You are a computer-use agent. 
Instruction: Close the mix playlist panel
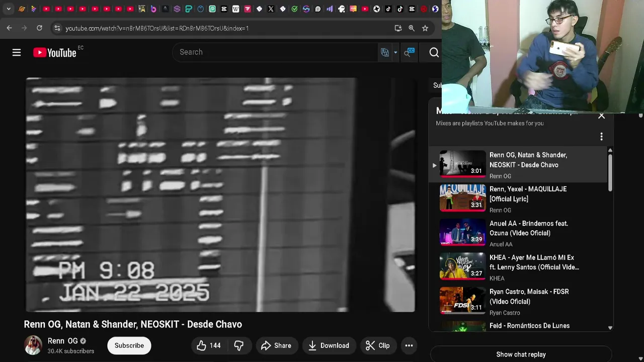[x=601, y=116]
